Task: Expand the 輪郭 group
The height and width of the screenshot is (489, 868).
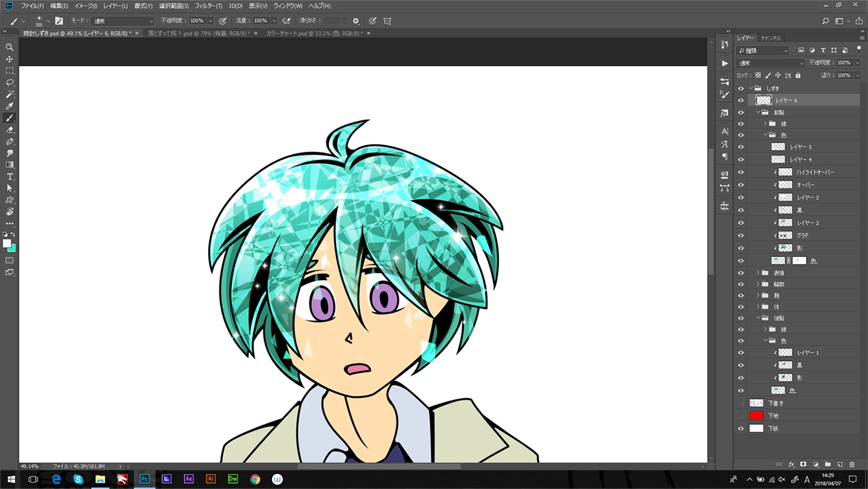Action: pyautogui.click(x=758, y=284)
